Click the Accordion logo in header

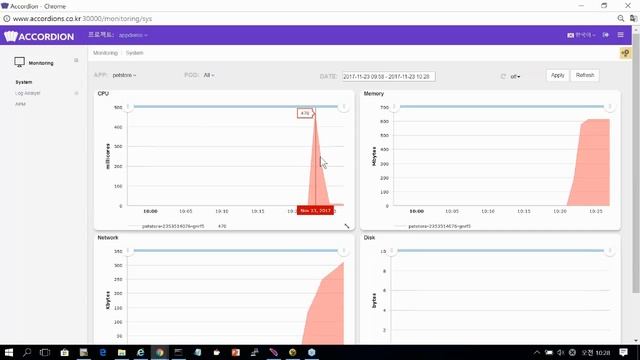tap(39, 36)
